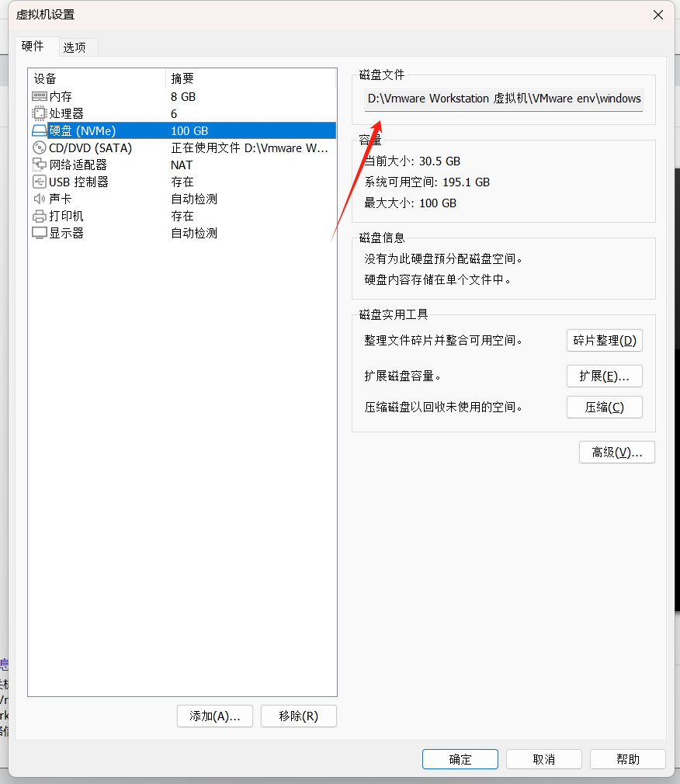Switch to the 硬件 tab
Image resolution: width=680 pixels, height=784 pixels.
coord(33,46)
